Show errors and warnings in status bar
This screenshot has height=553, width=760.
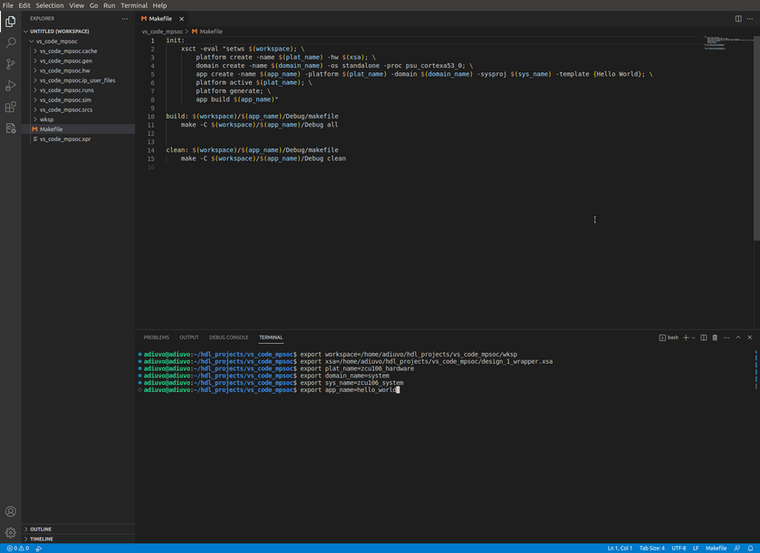(17, 548)
